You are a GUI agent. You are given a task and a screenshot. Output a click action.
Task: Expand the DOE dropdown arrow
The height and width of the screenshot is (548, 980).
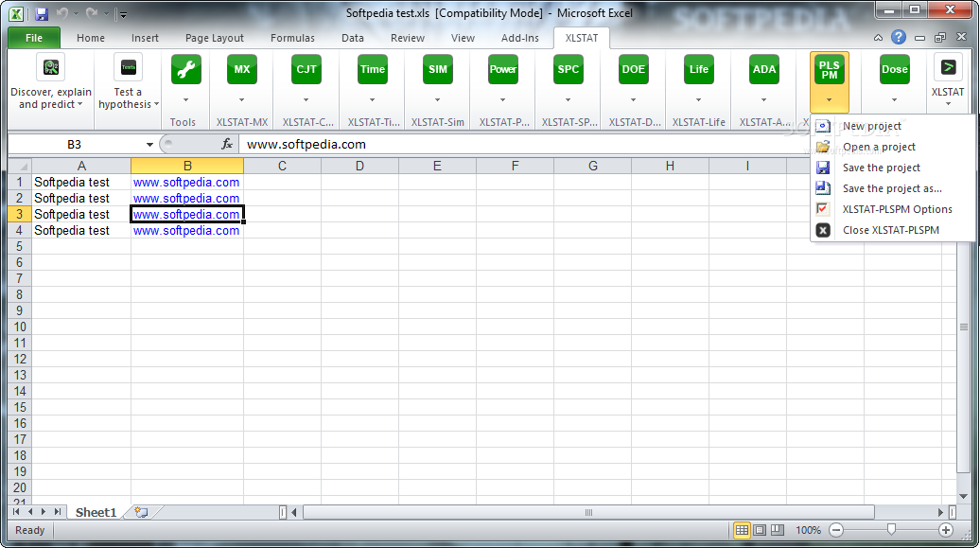click(633, 100)
